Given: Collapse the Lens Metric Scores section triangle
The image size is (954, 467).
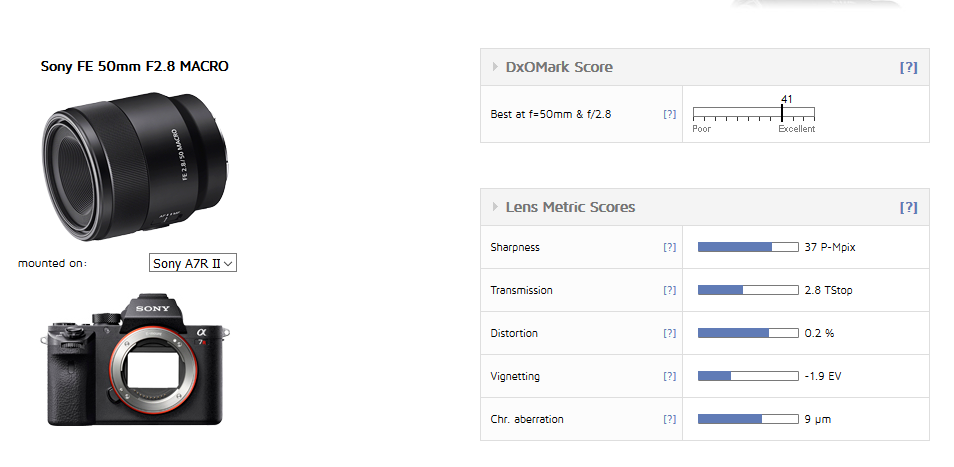Looking at the screenshot, I should 495,207.
